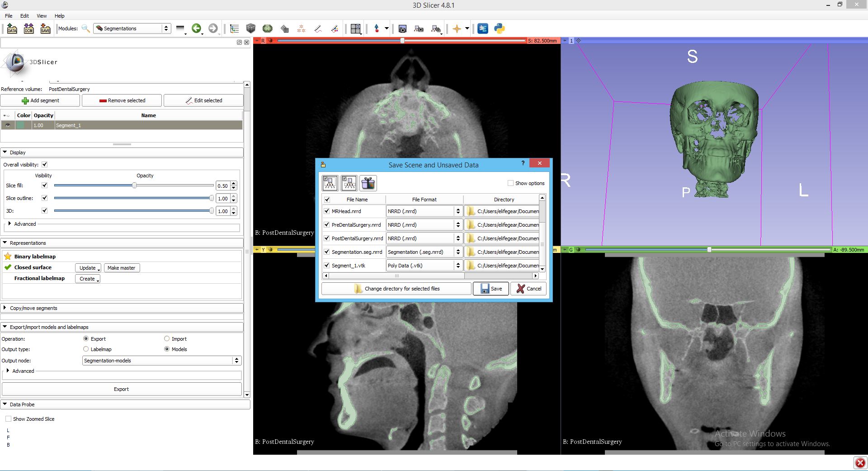
Task: Open the module search magnifier icon
Action: (85, 29)
